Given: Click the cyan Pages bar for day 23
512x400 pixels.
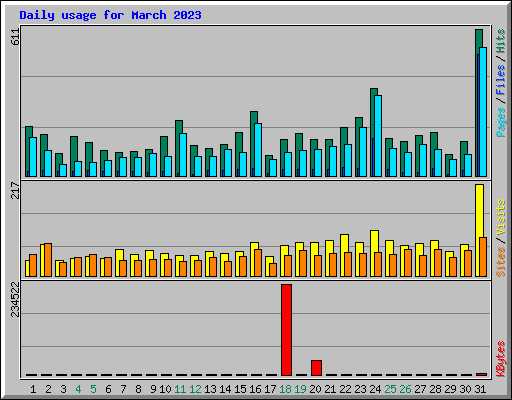Looking at the screenshot, I should click(x=363, y=152).
